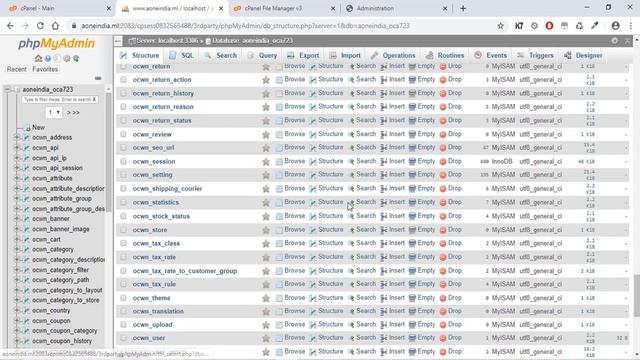
Task: Tick ocwn_return_action checkbox
Action: (123, 80)
